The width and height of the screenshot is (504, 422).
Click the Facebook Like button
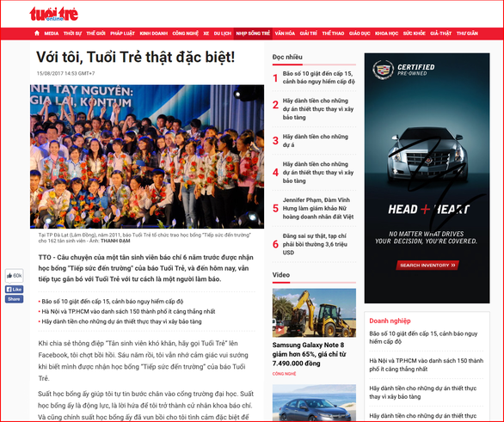[x=14, y=290]
